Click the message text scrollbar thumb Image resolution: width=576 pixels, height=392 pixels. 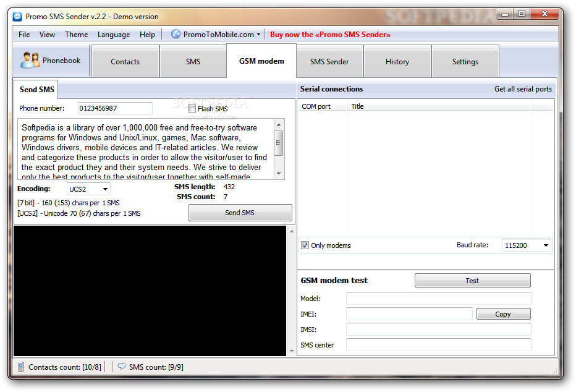(x=279, y=143)
